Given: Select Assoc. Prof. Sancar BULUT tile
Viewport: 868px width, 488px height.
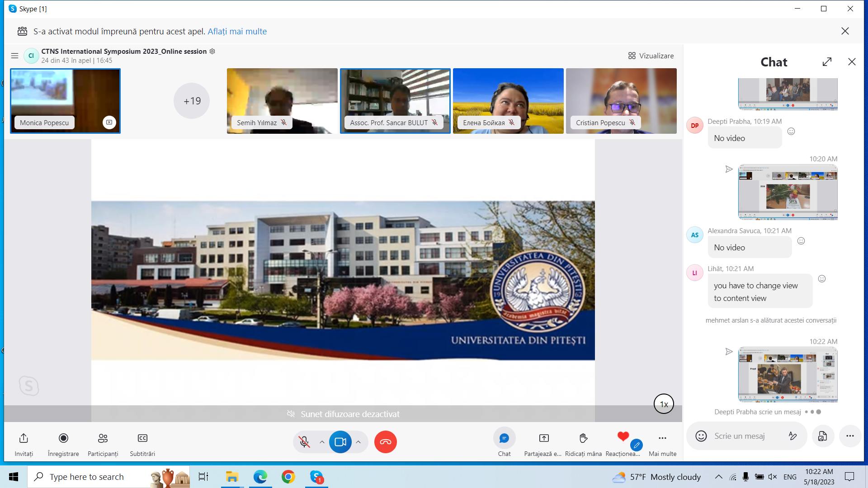Looking at the screenshot, I should coord(395,101).
